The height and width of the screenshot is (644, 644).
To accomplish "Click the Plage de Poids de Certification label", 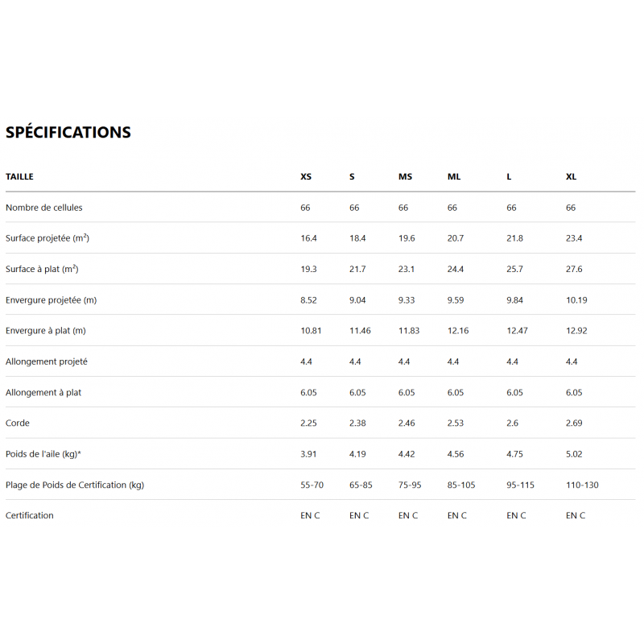I will coord(75,485).
